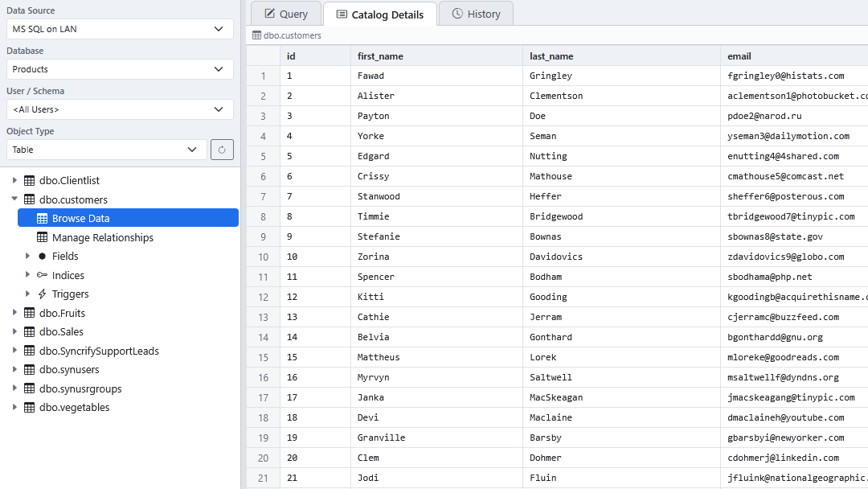Open the Data Source dropdown
The width and height of the screenshot is (868, 489).
(x=120, y=29)
